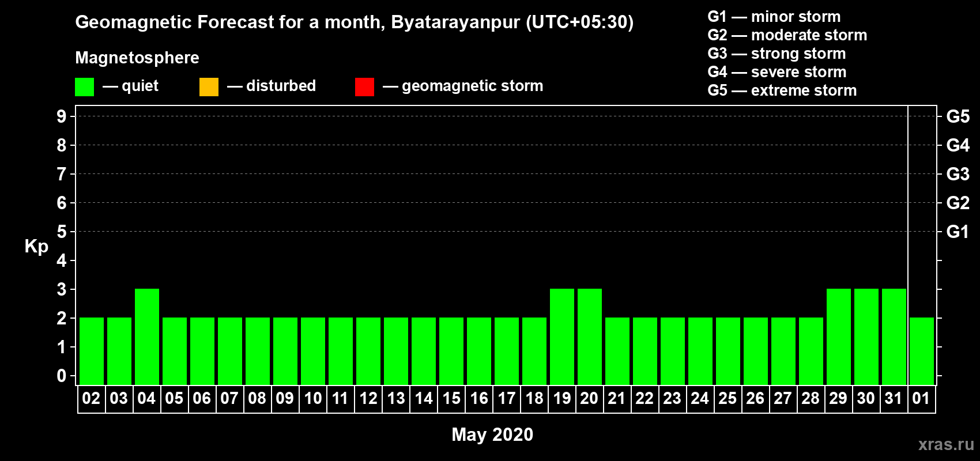Click the Kp value 9 axis label
Viewport: 980px width, 461px height.
[62, 116]
